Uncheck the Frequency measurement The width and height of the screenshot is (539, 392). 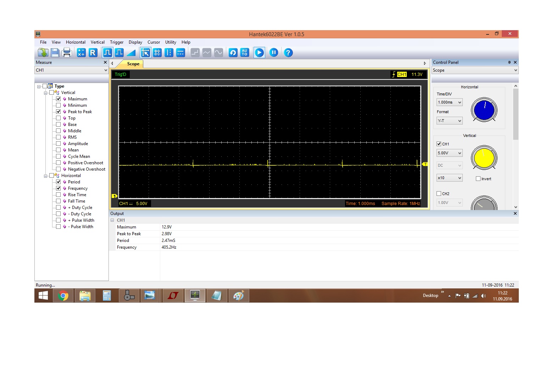click(59, 188)
